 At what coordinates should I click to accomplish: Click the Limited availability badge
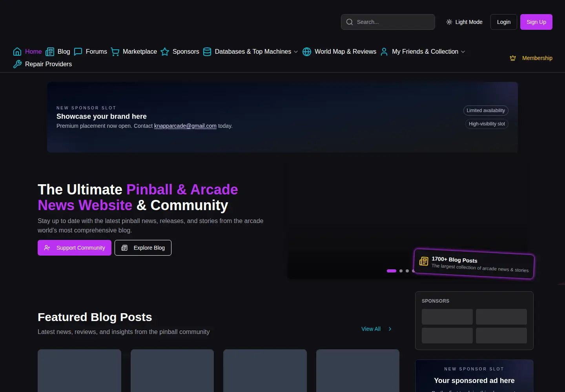tap(486, 111)
